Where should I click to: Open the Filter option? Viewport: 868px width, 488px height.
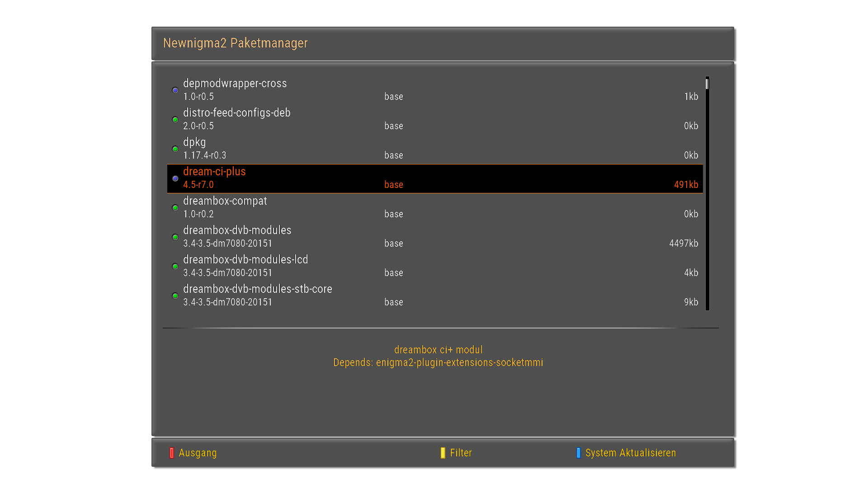(461, 453)
